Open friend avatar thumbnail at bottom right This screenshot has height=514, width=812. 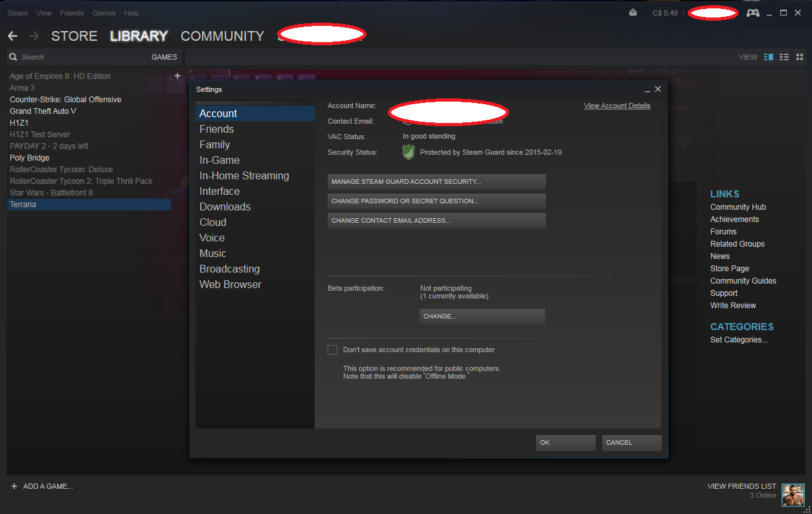(x=793, y=495)
